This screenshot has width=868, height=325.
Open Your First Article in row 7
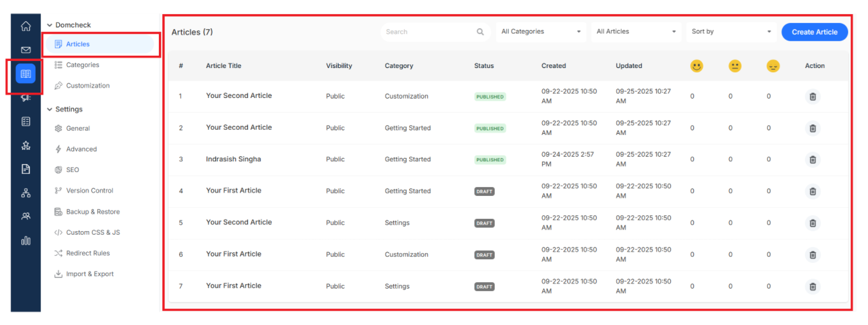[233, 286]
